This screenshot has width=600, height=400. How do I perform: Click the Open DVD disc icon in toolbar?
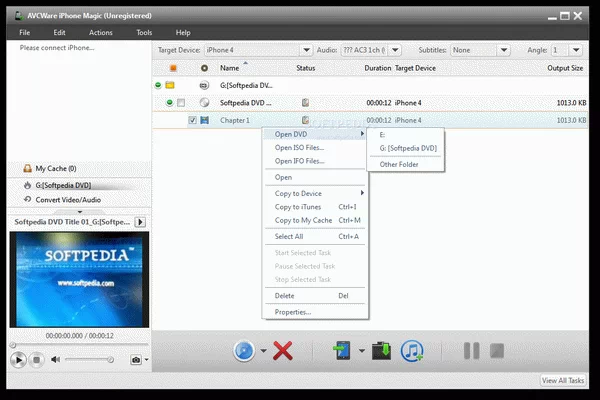tap(245, 351)
